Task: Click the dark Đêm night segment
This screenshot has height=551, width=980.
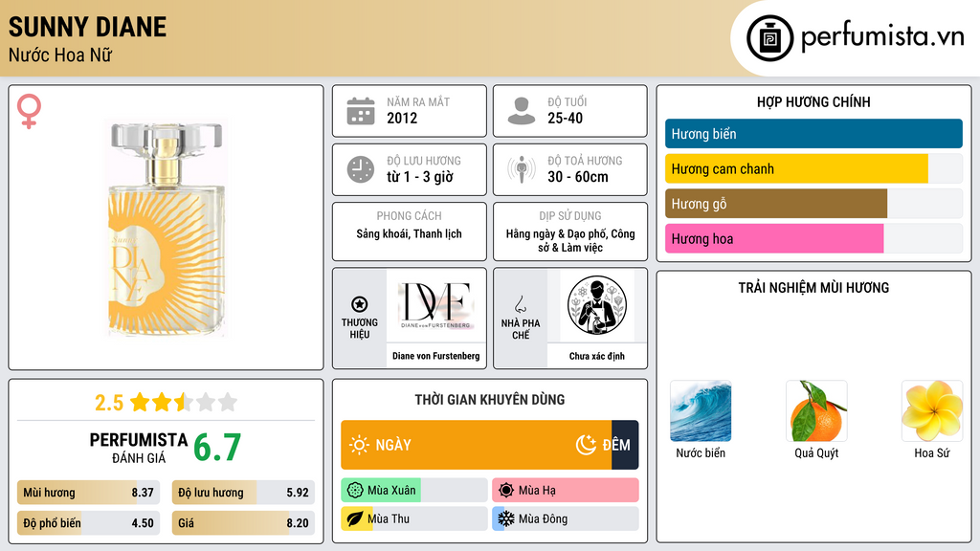Action: (x=625, y=445)
